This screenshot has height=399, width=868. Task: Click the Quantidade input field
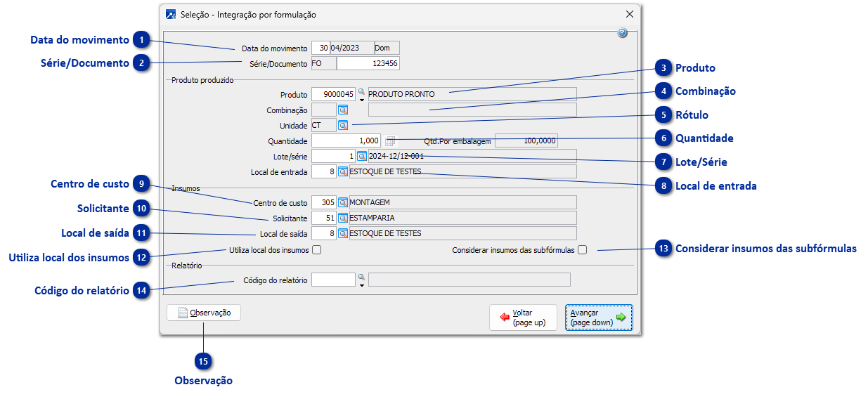point(346,140)
